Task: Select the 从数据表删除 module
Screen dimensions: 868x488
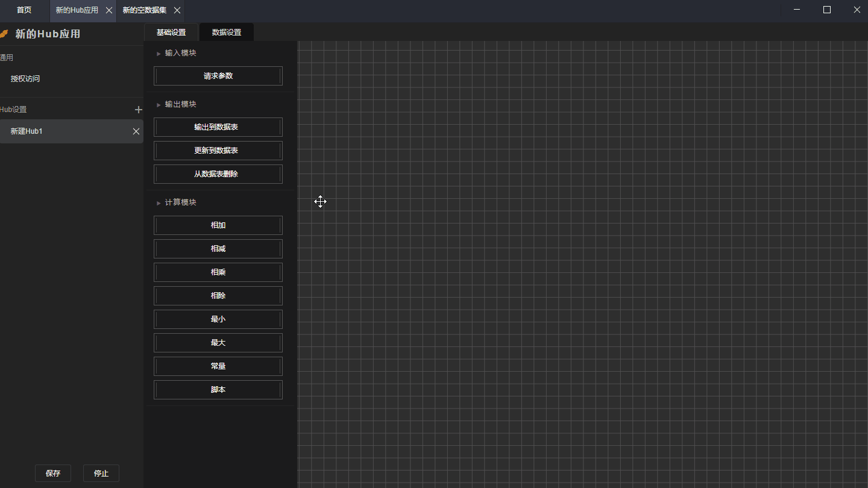Action: (218, 174)
